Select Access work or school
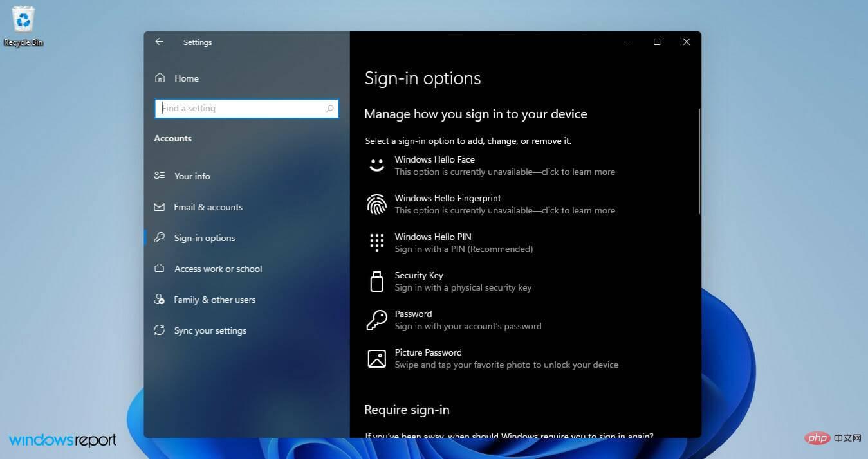 [x=217, y=269]
